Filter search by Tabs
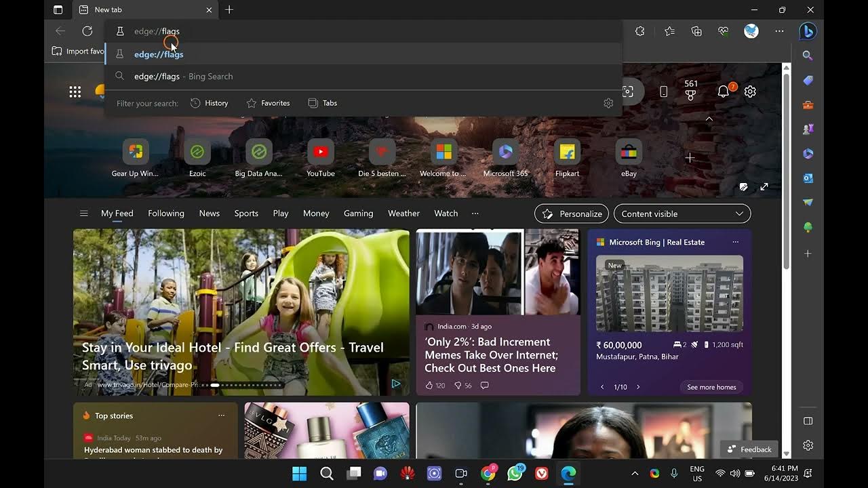 323,103
